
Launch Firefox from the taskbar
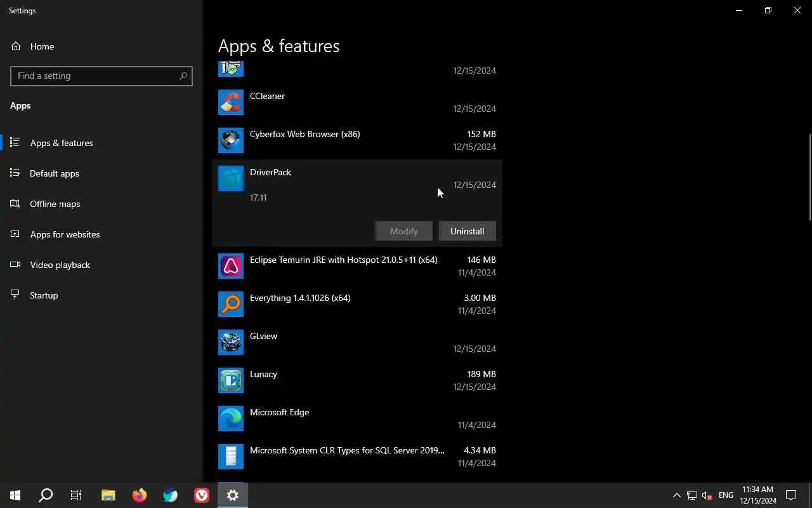pos(140,495)
